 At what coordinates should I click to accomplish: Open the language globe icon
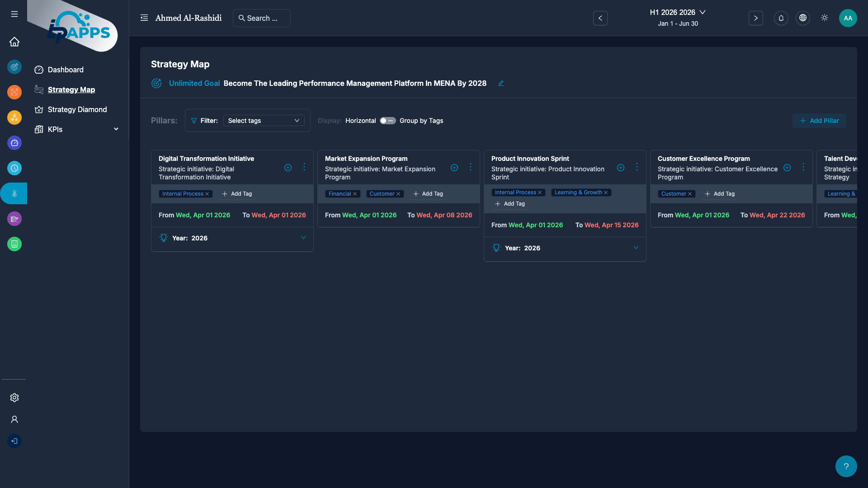[x=802, y=18]
